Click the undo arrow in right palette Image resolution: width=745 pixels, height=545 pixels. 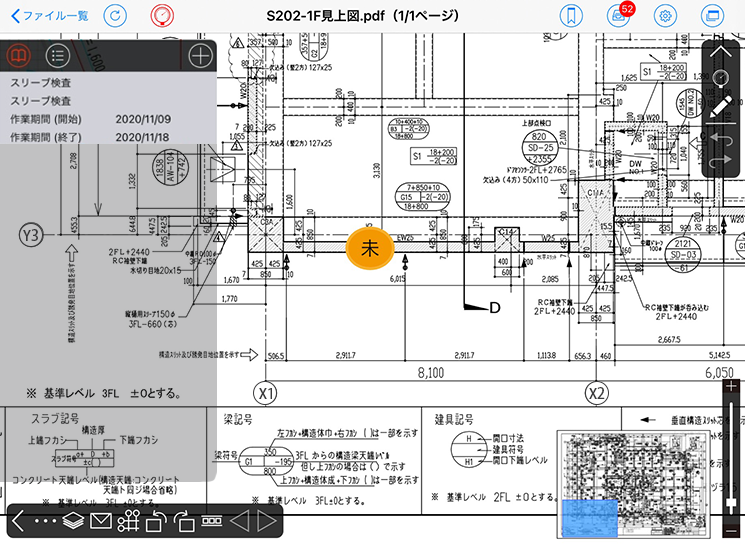[x=722, y=136]
